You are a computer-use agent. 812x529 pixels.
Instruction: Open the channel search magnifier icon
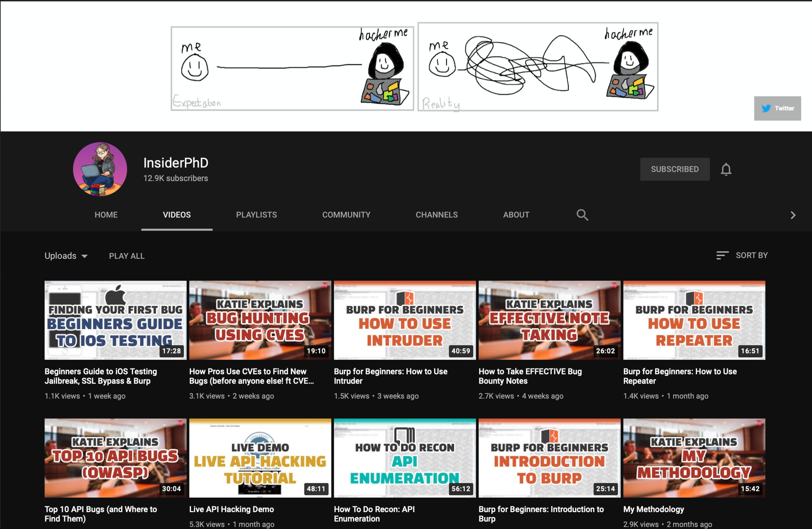point(582,215)
